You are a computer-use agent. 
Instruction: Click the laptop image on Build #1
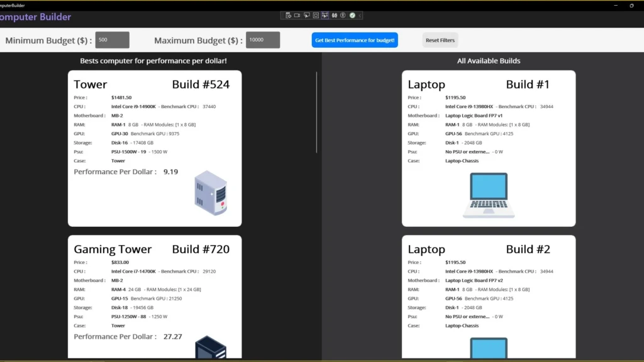point(488,195)
